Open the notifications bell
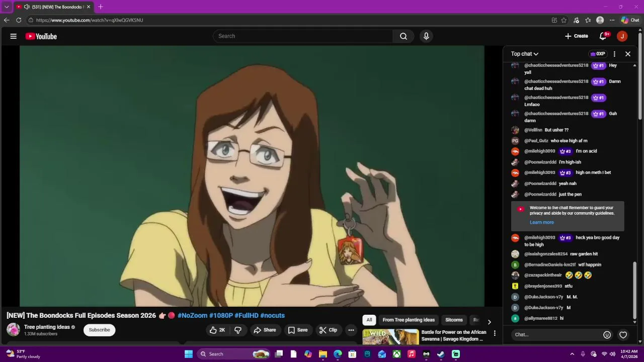644x362 pixels. pos(603,36)
